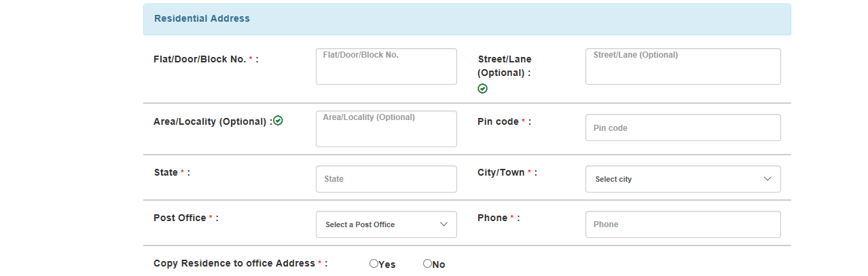Focus the Flat/Door/Block No. text box
This screenshot has height=276, width=868.
click(x=386, y=66)
